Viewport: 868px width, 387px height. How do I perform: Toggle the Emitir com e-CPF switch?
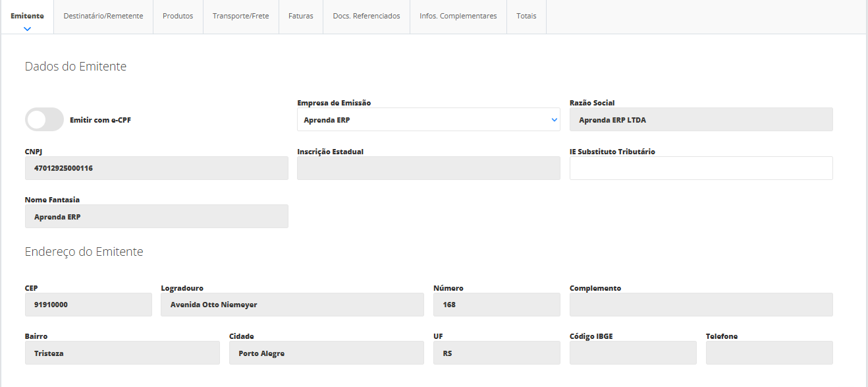[44, 119]
